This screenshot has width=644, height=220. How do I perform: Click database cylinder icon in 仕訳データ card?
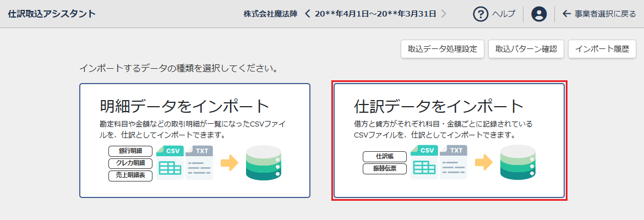517,162
